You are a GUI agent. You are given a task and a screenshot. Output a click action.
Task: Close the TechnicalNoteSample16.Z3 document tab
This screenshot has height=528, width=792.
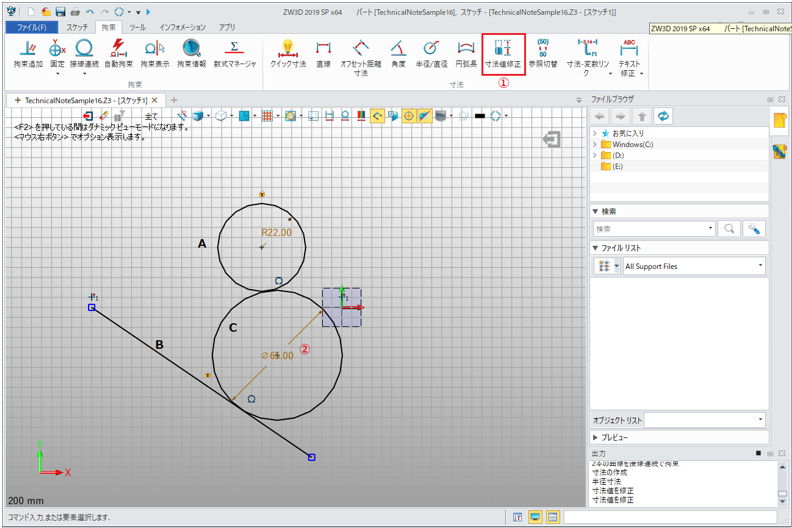[x=155, y=100]
